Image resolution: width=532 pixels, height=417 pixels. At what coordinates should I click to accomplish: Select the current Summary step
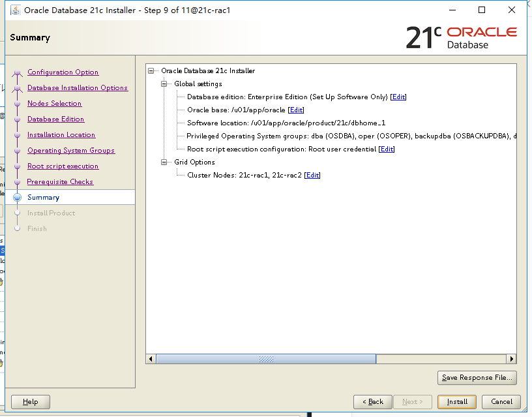[x=70, y=197]
